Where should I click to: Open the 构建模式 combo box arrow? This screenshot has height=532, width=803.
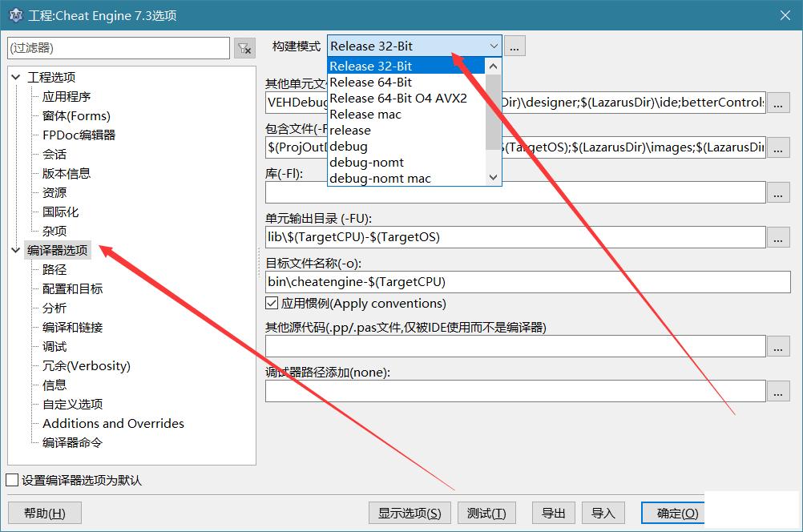coord(494,46)
